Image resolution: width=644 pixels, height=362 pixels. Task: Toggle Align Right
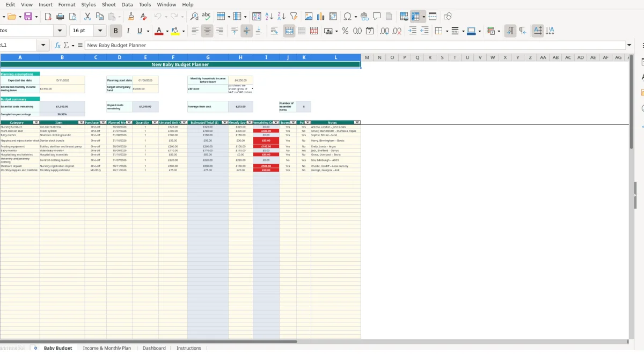point(219,31)
